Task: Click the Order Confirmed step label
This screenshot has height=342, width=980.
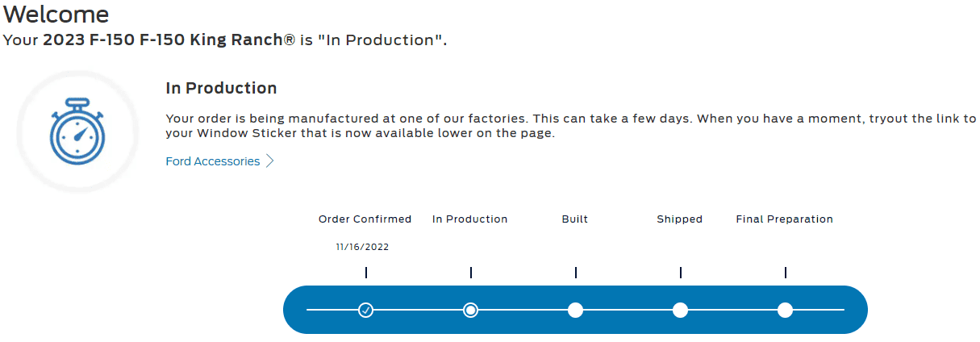Action: tap(365, 219)
